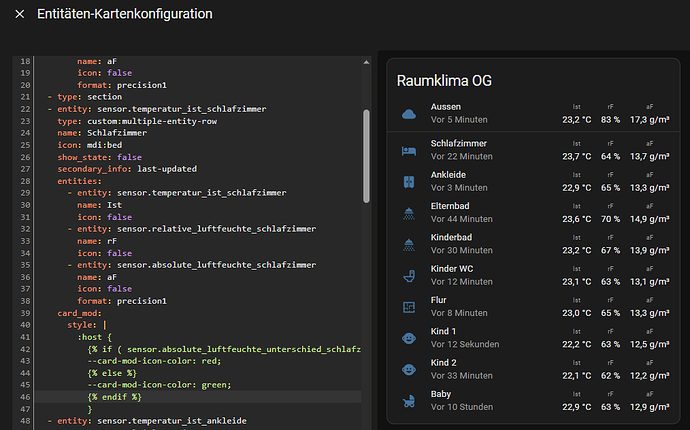The image size is (690, 430).
Task: Click the face icon for Kind 2
Action: (x=408, y=369)
